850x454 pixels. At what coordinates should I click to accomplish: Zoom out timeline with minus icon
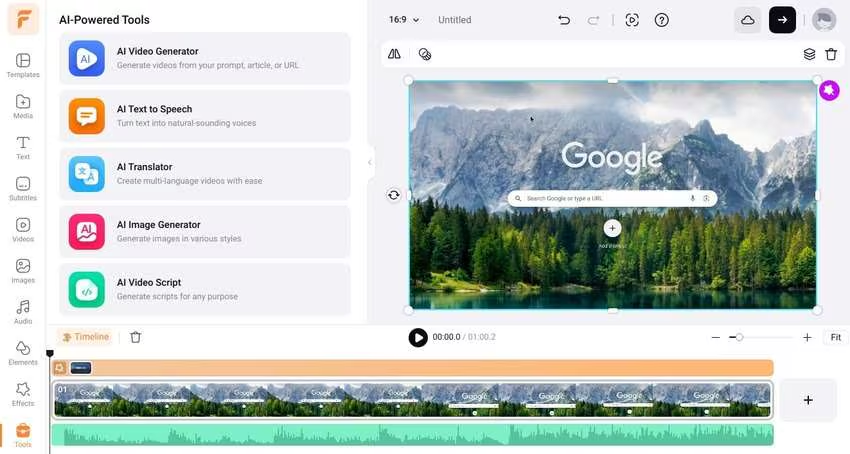716,337
